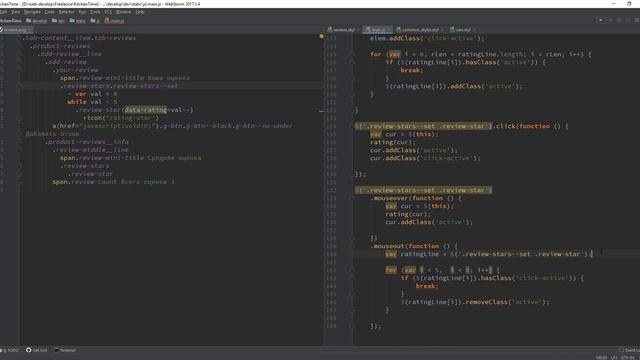Click the .product-reviews__info line

click(87, 142)
